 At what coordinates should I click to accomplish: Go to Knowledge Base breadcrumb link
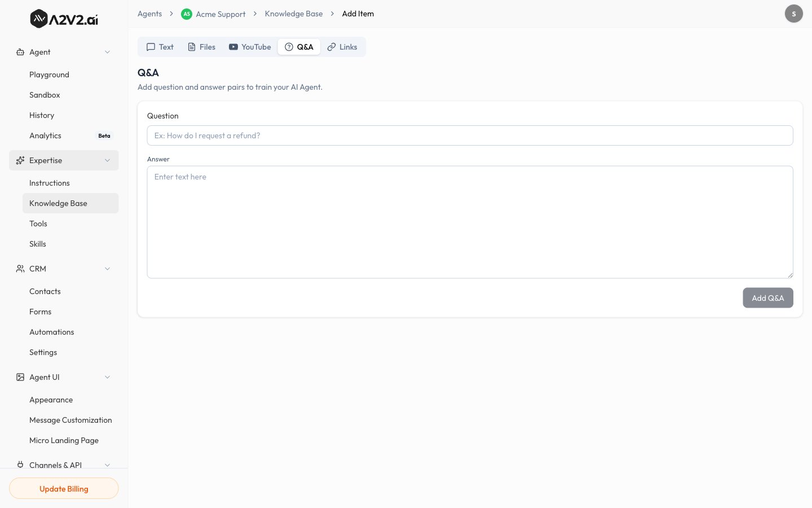[x=294, y=14]
